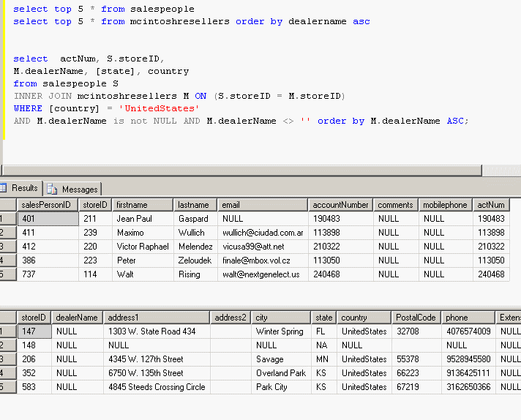Select the comments column header
521x420 pixels.
coord(396,205)
